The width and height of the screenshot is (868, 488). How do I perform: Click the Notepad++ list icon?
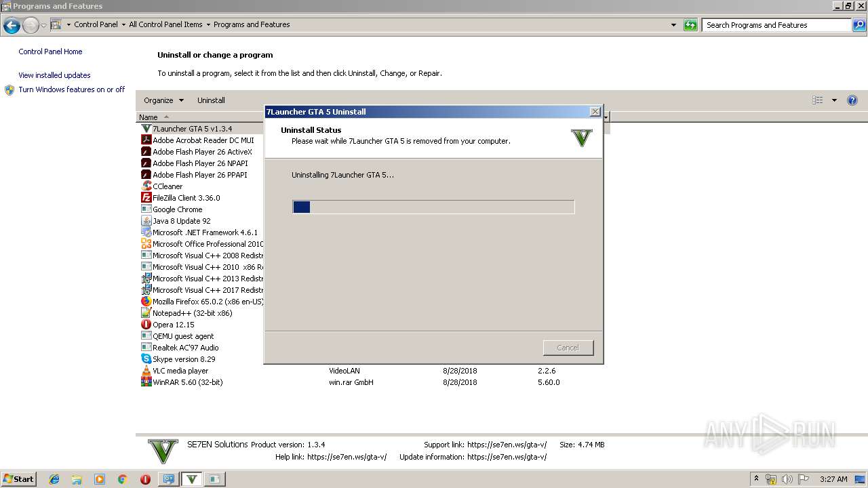tap(146, 313)
